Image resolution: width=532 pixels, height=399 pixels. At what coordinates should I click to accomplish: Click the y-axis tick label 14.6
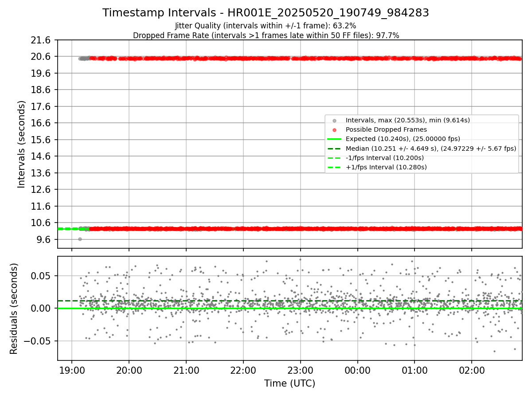point(41,156)
